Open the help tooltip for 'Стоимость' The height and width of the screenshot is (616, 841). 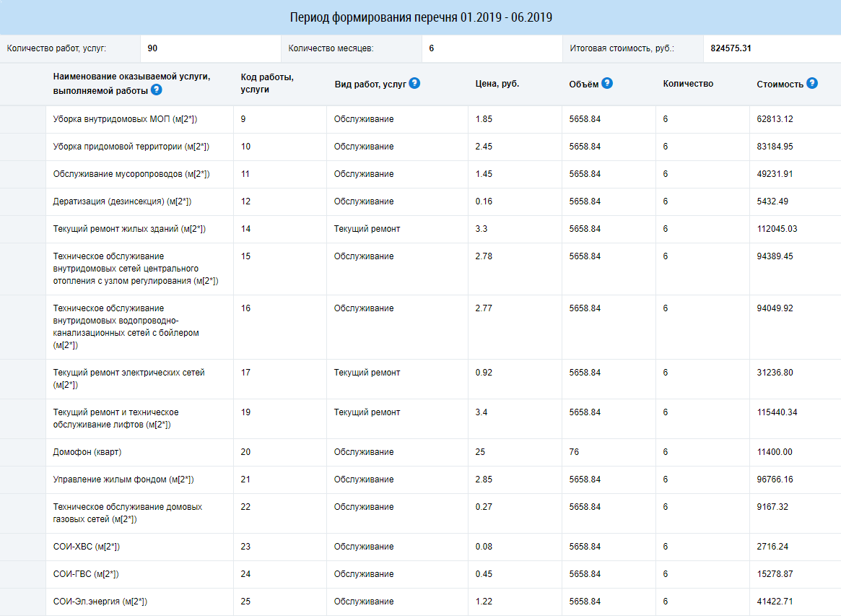(812, 83)
